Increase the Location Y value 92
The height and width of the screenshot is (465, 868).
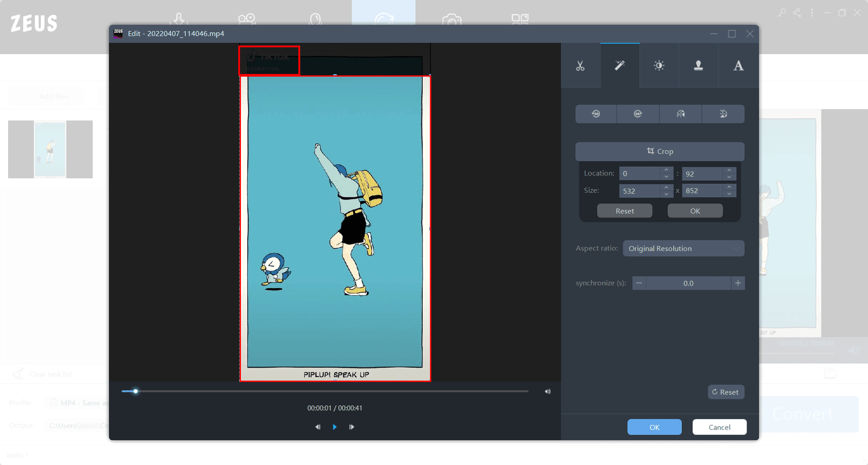click(x=729, y=170)
